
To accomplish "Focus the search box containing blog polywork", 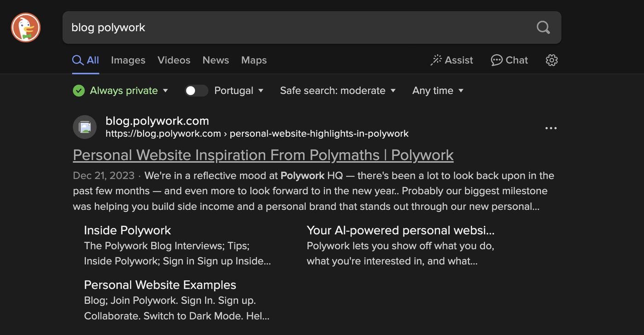I will click(x=312, y=28).
